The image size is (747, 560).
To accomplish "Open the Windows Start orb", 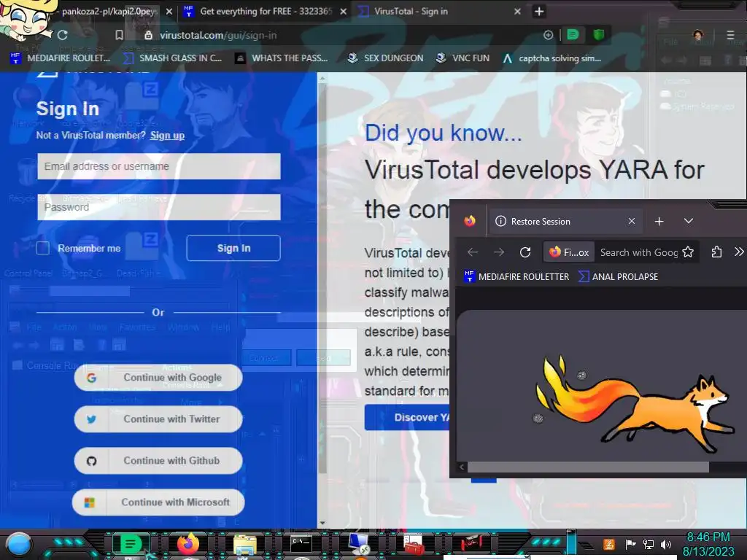I will tap(18, 544).
